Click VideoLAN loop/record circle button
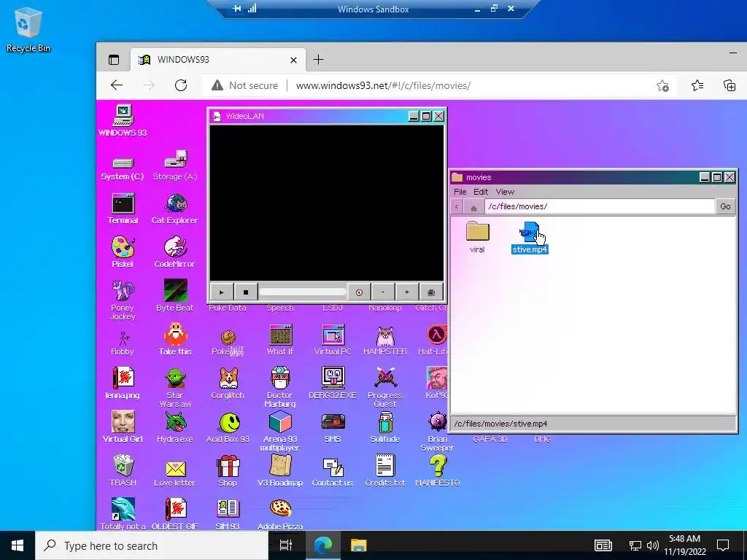This screenshot has width=747, height=560. point(359,292)
